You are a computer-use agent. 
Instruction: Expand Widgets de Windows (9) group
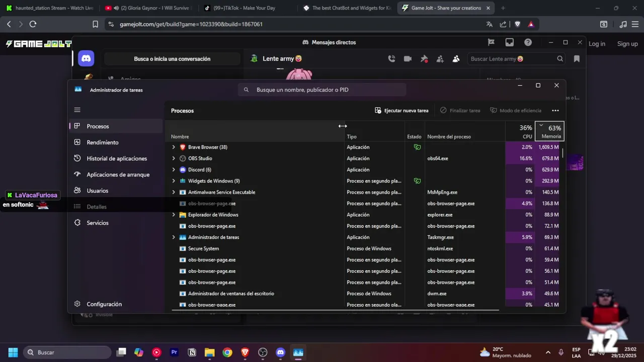pyautogui.click(x=174, y=181)
